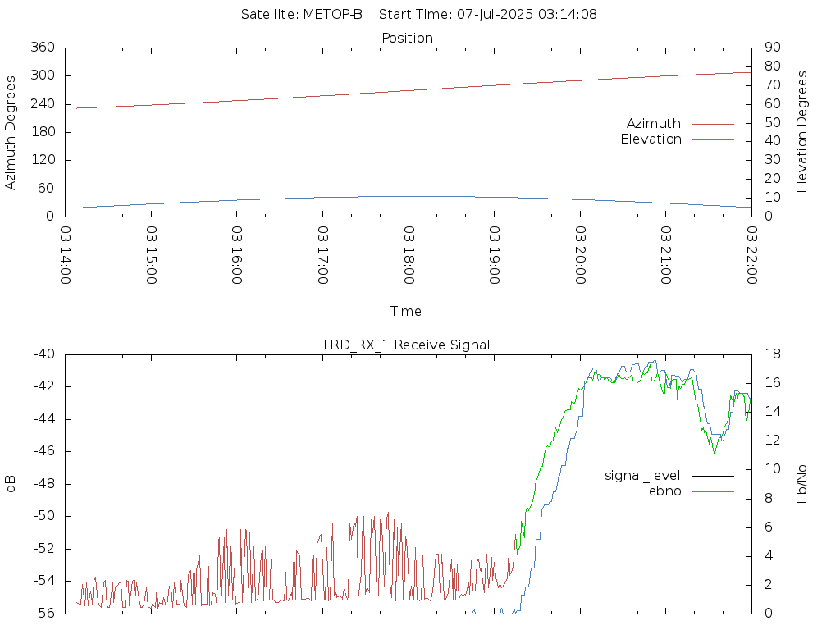The height and width of the screenshot is (630, 840).
Task: Click the 03:17:00 time tick label
Action: (x=323, y=255)
